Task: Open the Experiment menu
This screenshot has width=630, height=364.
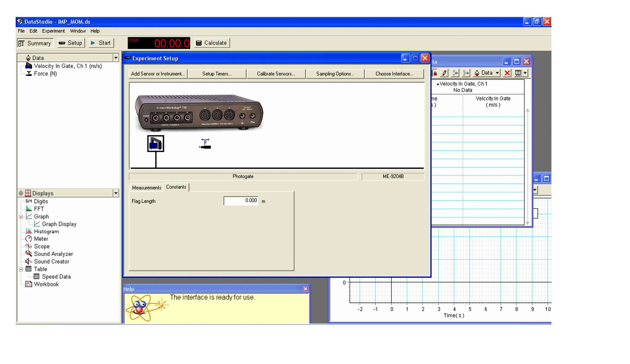Action: 53,31
